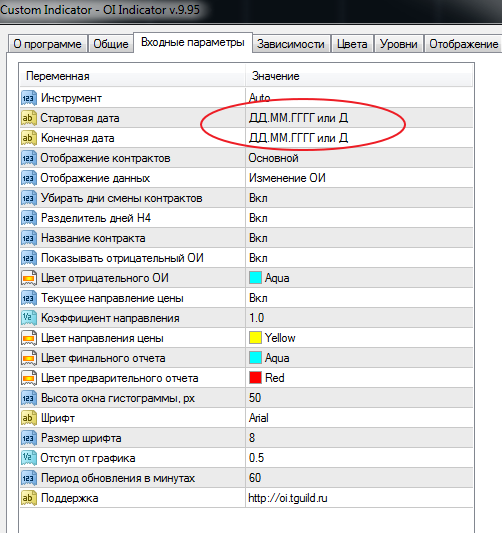Edit the Arial value of Шрифт
This screenshot has width=502, height=533.
tap(359, 418)
